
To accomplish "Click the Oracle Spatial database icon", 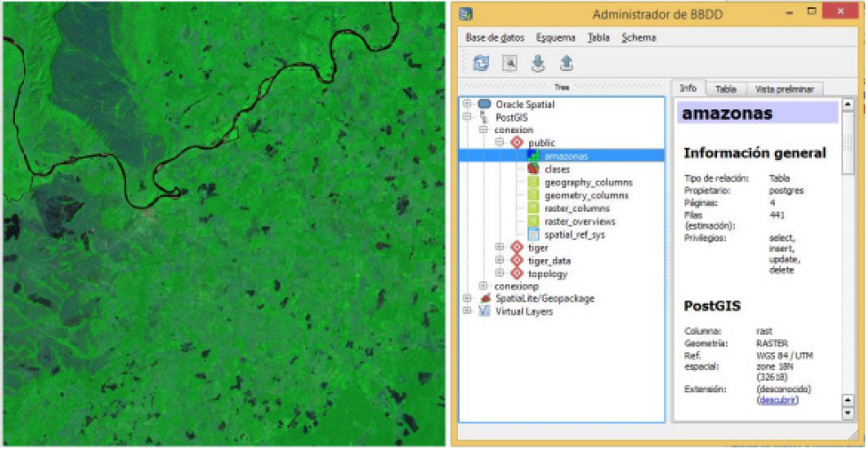I will pyautogui.click(x=484, y=104).
